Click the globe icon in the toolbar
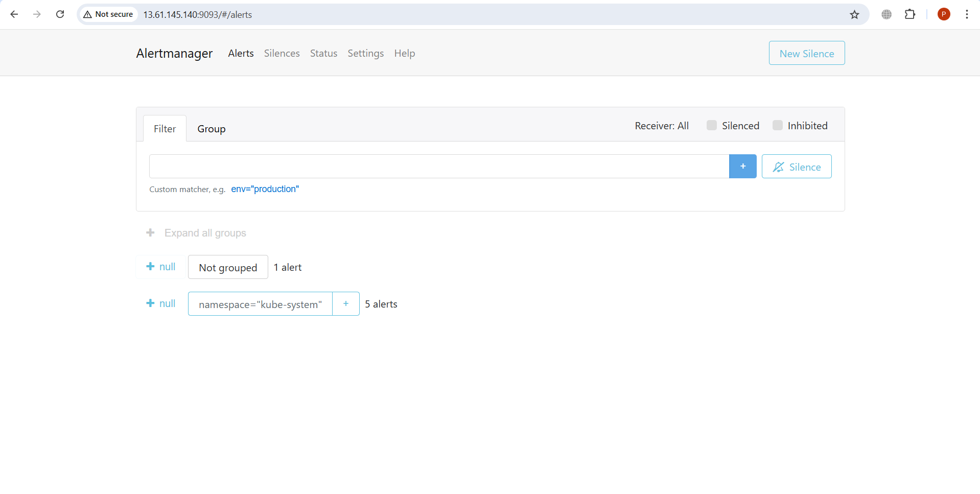This screenshot has height=494, width=980. click(x=886, y=14)
